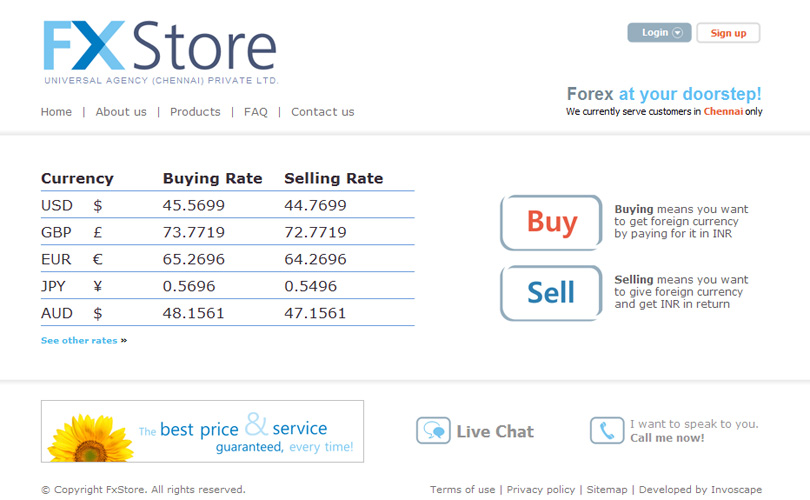Click Call me now link

point(668,438)
